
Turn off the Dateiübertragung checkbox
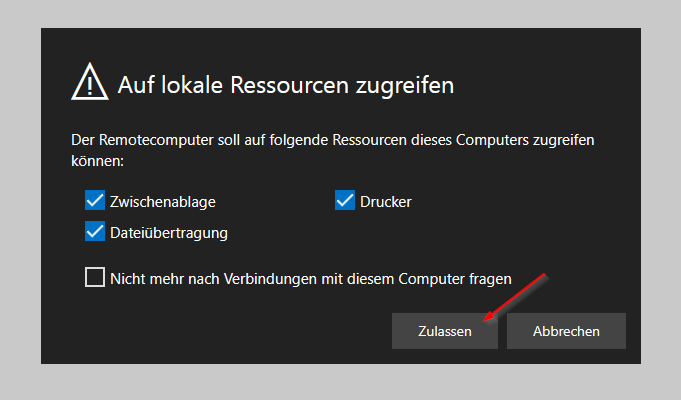coord(95,231)
